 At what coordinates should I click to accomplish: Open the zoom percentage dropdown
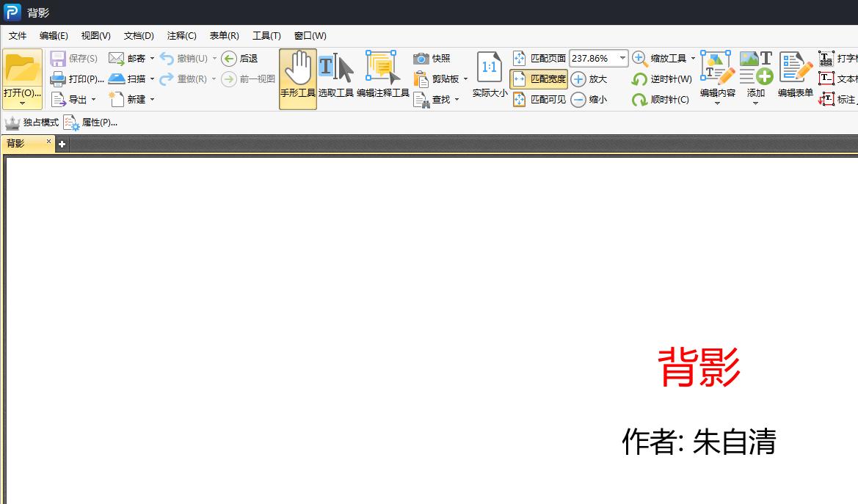(x=622, y=58)
